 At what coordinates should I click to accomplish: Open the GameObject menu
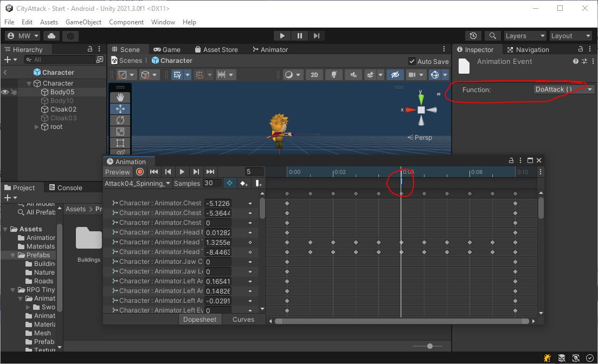[83, 22]
